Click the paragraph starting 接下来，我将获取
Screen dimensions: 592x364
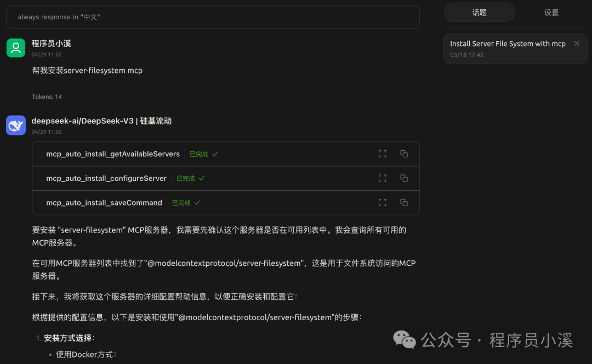[164, 297]
